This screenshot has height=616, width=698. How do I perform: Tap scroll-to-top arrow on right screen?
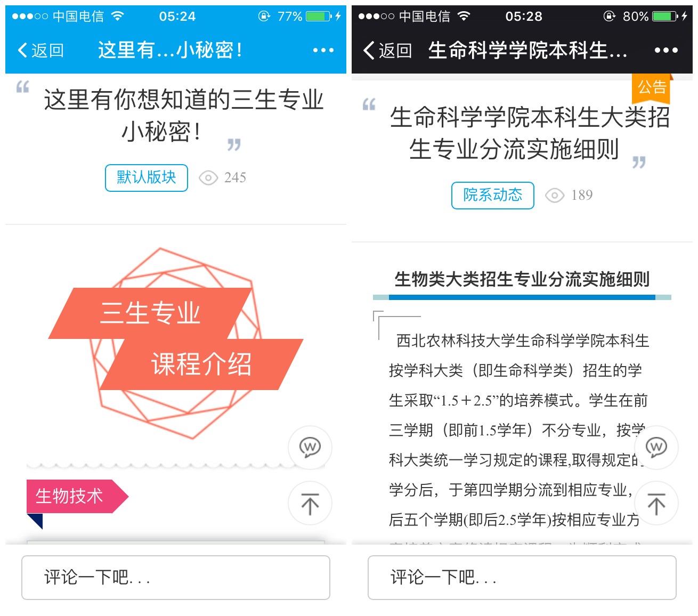click(x=656, y=503)
